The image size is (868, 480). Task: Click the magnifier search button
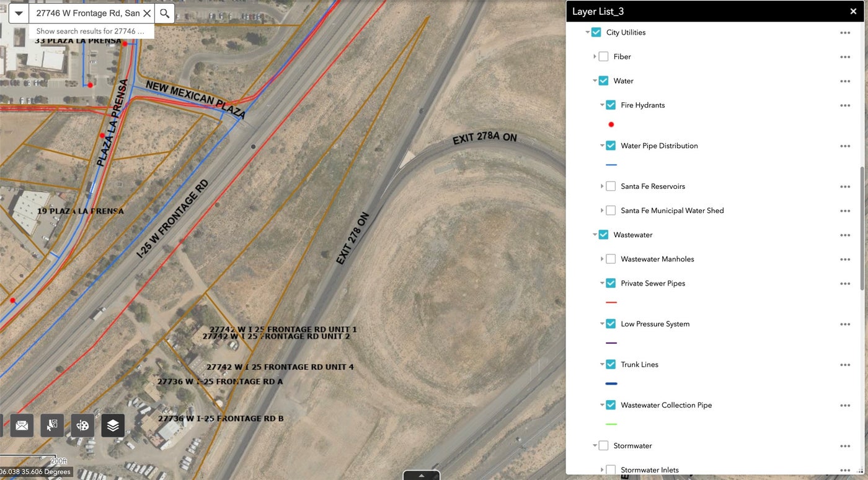coord(164,13)
